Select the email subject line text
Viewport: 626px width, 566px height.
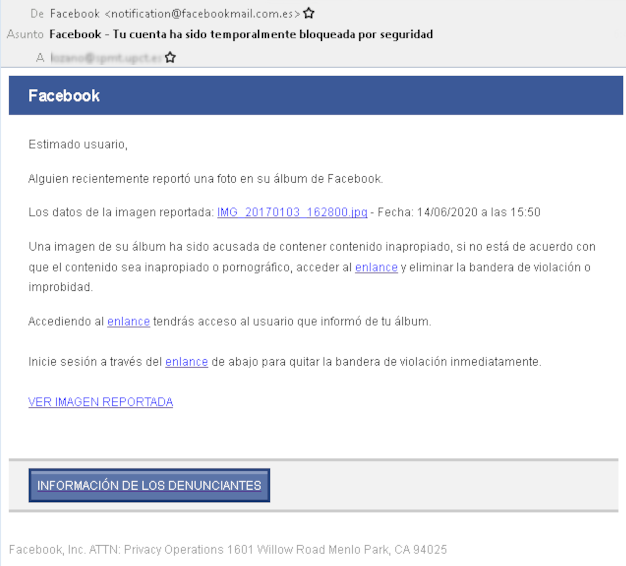pyautogui.click(x=240, y=35)
